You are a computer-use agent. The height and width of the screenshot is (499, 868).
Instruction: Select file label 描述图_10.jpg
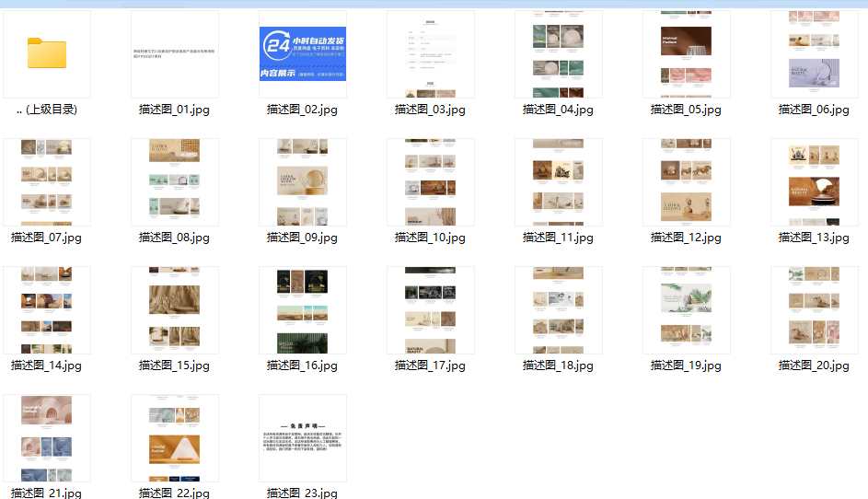pos(430,238)
